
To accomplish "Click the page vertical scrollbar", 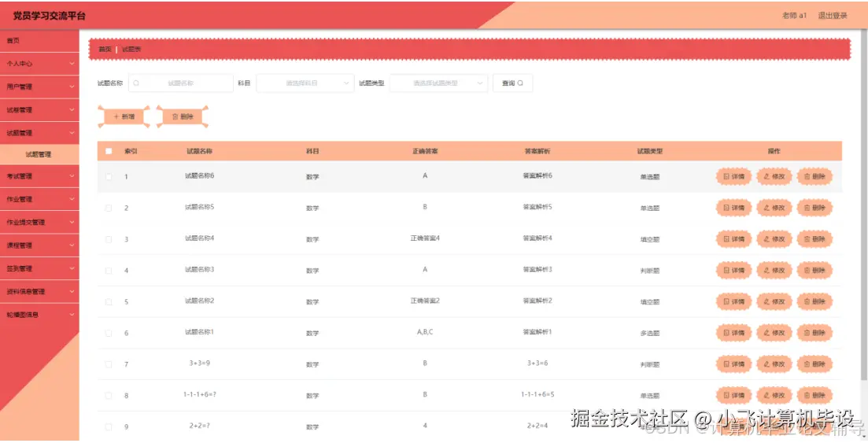I will click(x=864, y=206).
